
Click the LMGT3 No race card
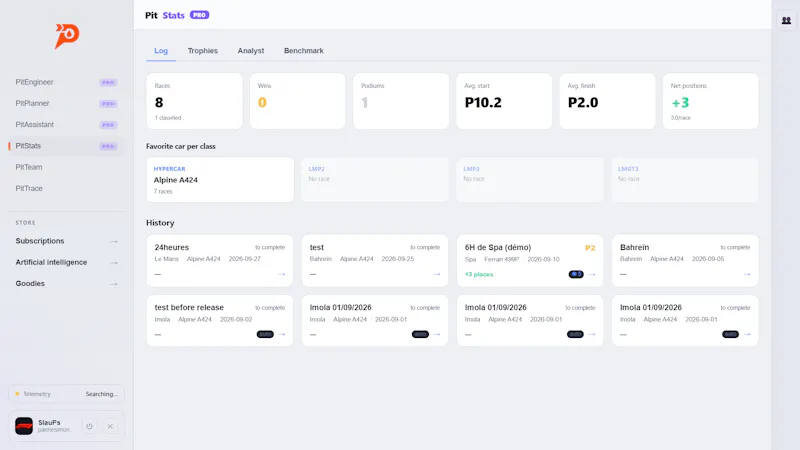[x=685, y=180]
